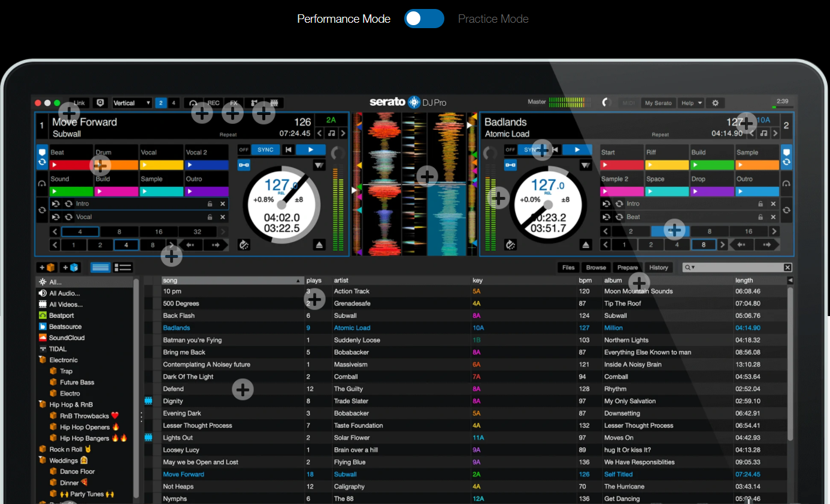Enable SYNC on deck 1
Viewport: 830px width, 504px height.
point(265,150)
